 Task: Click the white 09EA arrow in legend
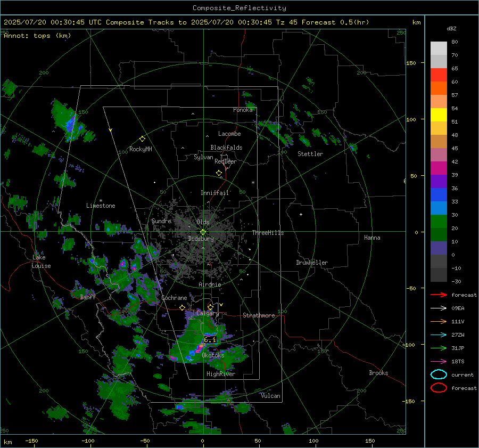pyautogui.click(x=439, y=308)
